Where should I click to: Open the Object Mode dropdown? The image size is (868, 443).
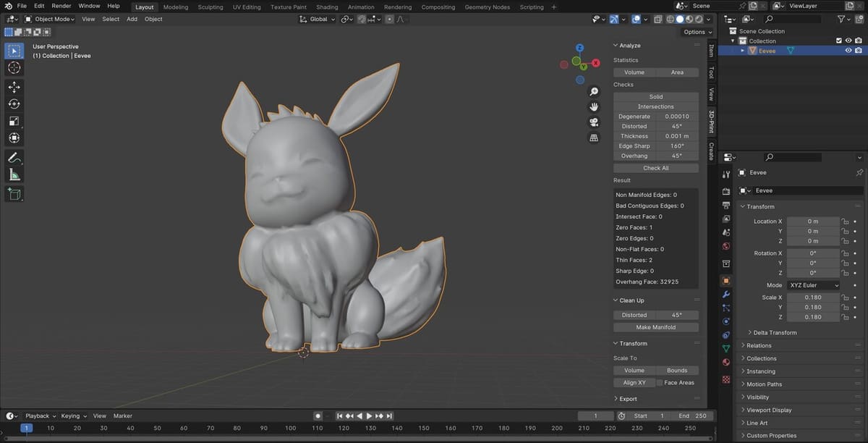(x=48, y=20)
